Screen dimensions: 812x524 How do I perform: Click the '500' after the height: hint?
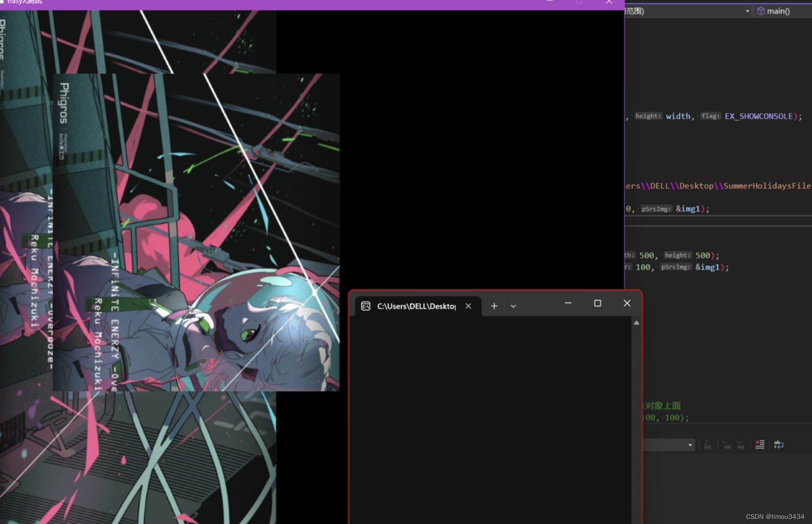[x=703, y=255]
